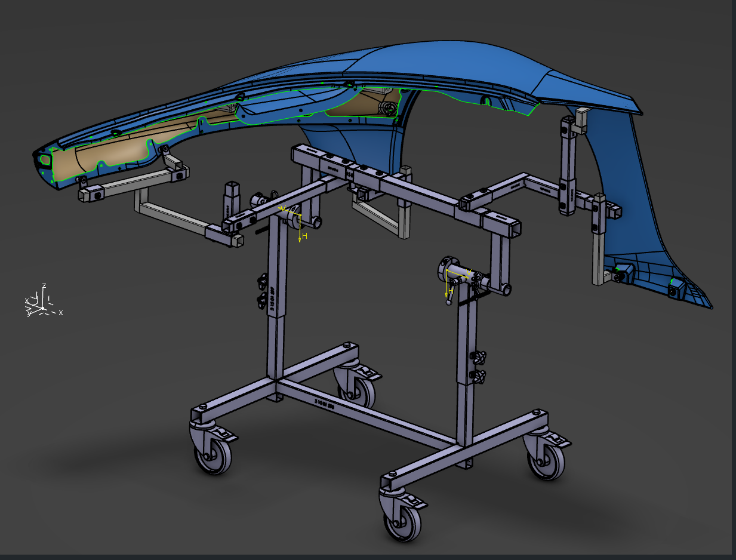
Task: Click the x label right of the triad
Action: tap(60, 312)
